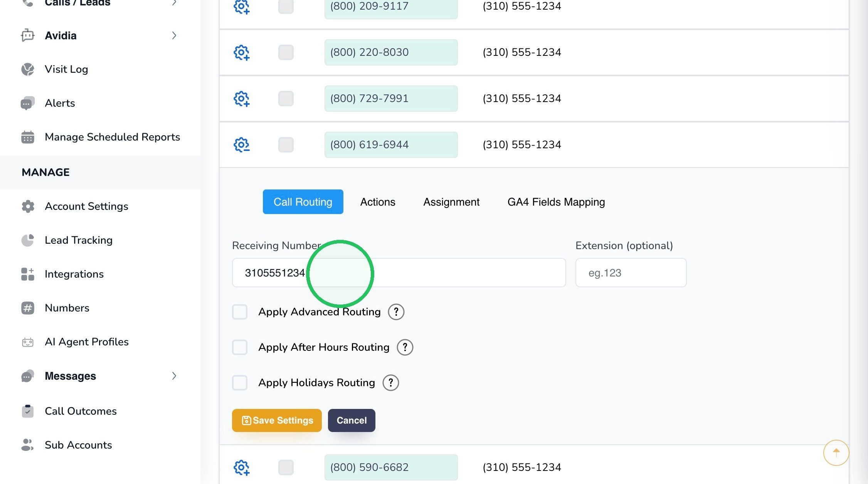Click (310) 555-1234 in the (800) 220-8030 row
Viewport: 868px width, 484px height.
click(x=522, y=52)
